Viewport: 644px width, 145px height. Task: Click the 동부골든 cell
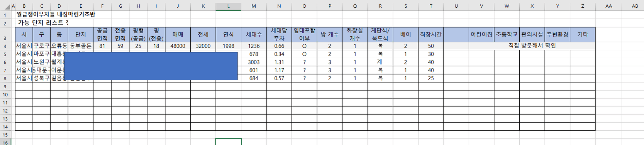[81, 46]
